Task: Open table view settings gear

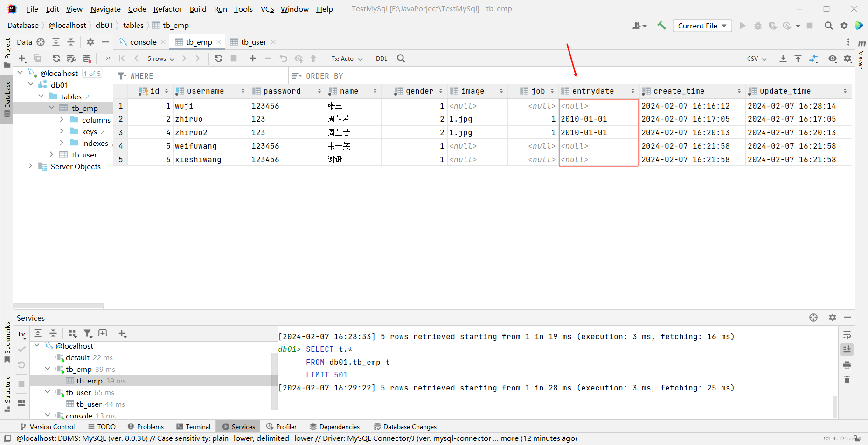Action: 848,58
